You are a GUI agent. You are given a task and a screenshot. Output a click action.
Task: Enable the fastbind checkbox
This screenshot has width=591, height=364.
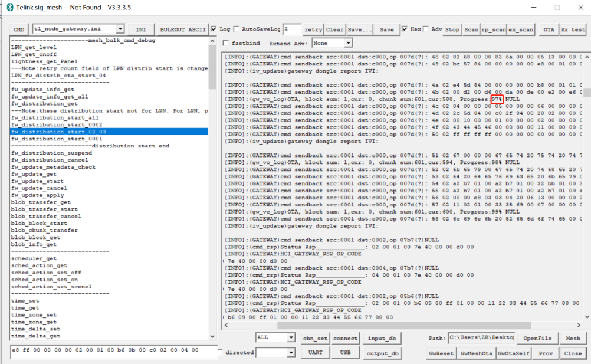(226, 43)
